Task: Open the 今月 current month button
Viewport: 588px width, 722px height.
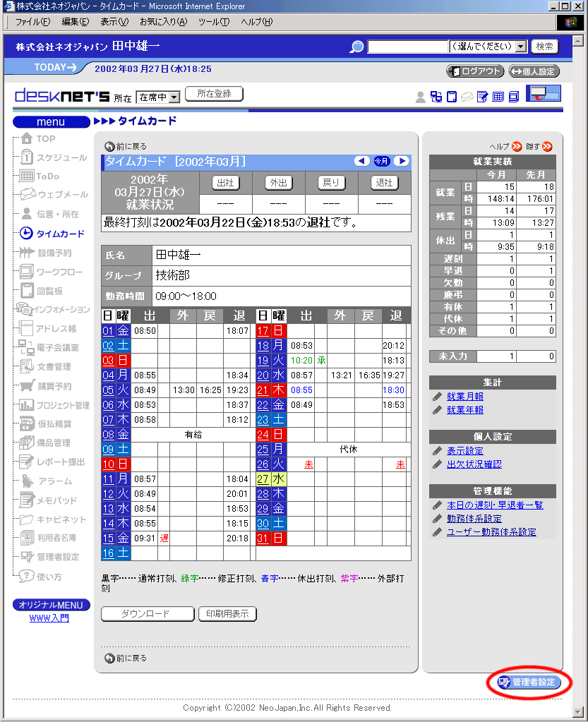Action: click(382, 161)
